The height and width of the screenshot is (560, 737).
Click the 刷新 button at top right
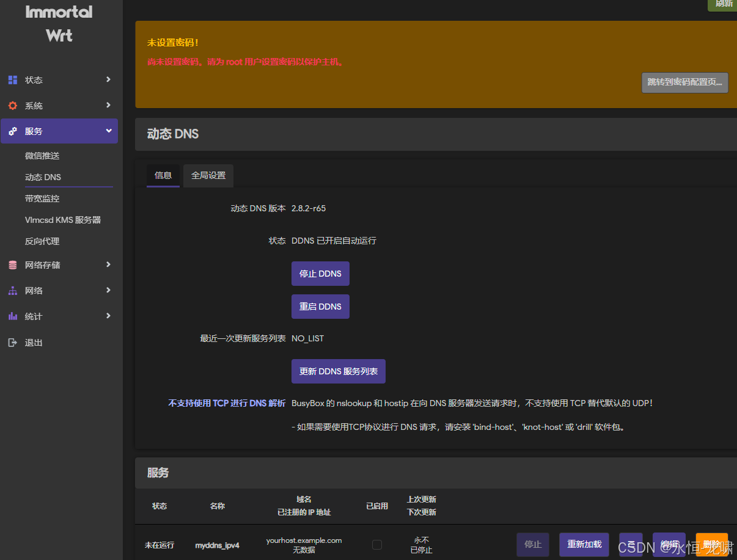coord(723,4)
